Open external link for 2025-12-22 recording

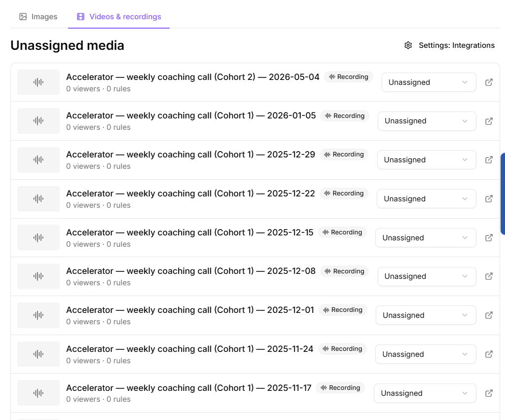pyautogui.click(x=489, y=199)
